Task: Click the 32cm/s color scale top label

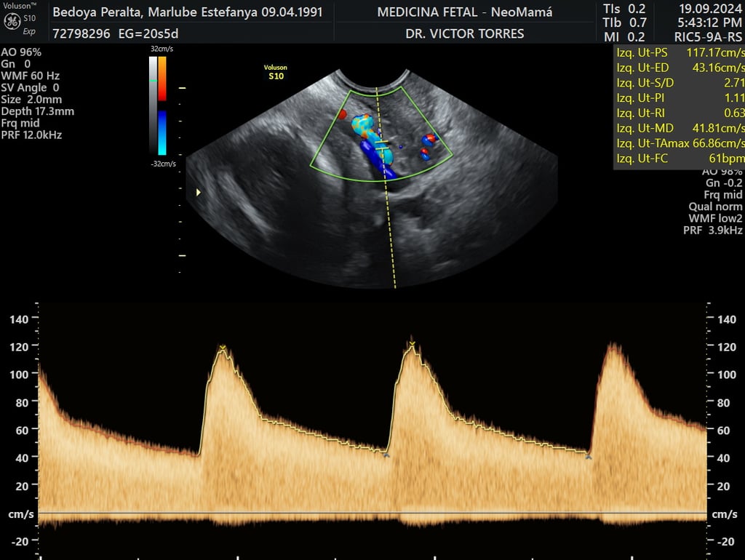Action: click(162, 49)
